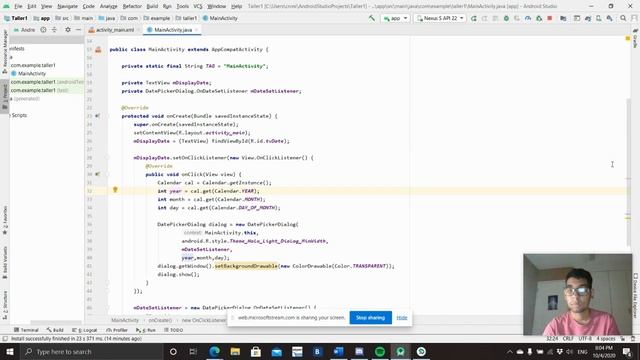Open the Navigate menu

coord(67,6)
